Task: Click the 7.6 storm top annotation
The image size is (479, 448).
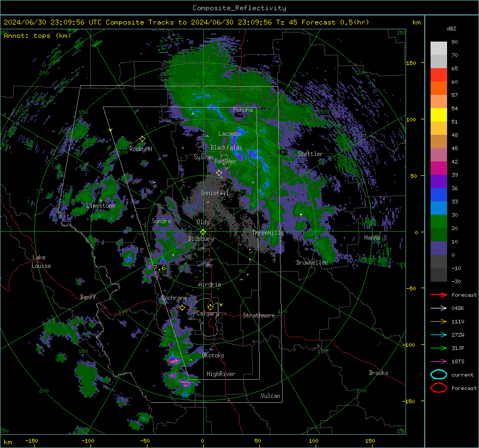Action: 160,268
